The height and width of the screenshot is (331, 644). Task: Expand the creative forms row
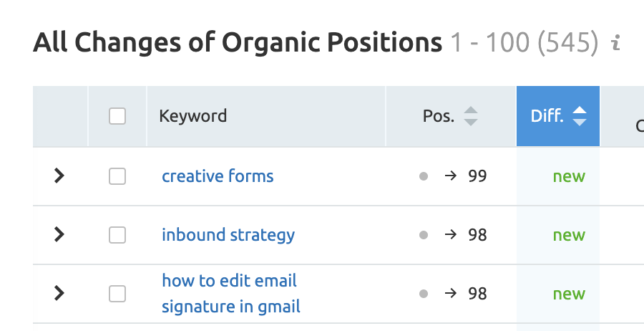60,176
